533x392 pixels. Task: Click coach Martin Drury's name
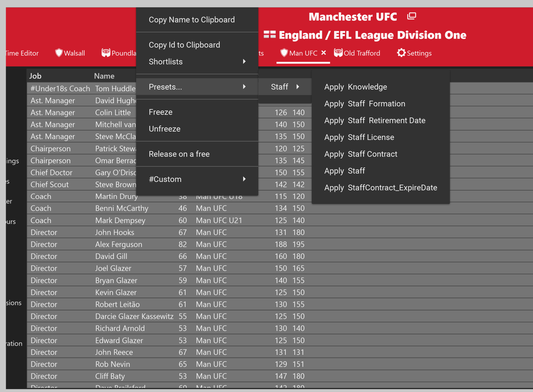point(117,196)
